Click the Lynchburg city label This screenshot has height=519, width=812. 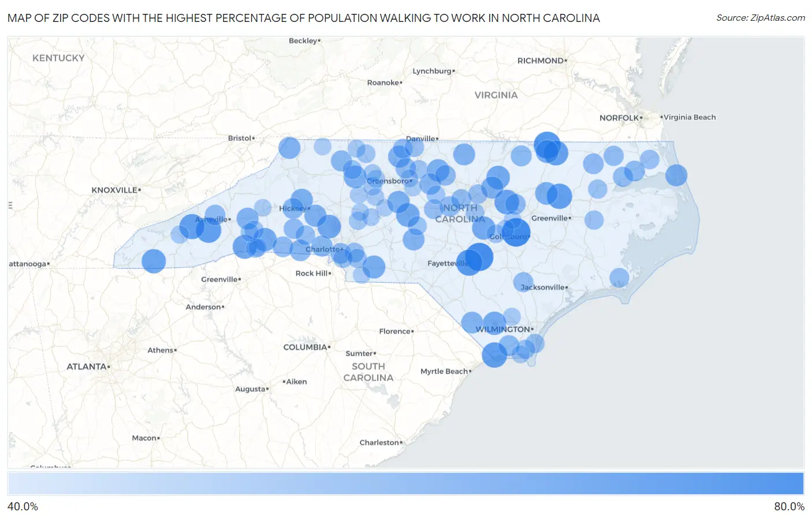(433, 71)
